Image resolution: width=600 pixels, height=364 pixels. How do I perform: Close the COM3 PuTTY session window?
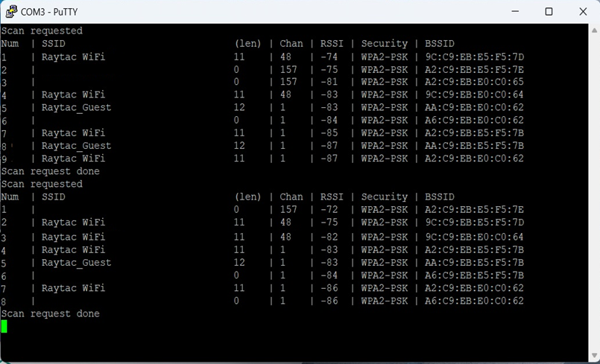pyautogui.click(x=583, y=11)
